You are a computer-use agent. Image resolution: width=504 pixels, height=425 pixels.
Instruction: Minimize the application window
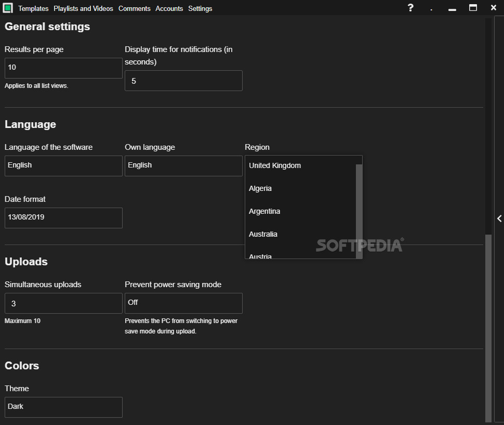pos(452,10)
